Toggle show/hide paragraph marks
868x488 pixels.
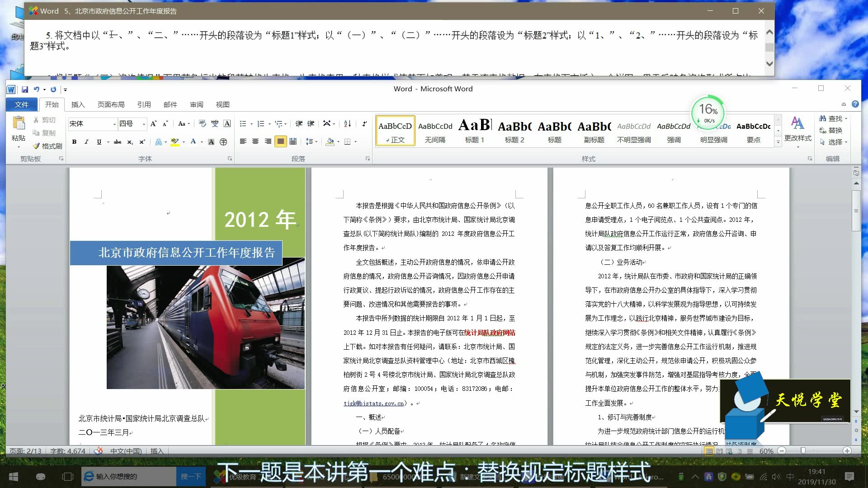tap(364, 123)
